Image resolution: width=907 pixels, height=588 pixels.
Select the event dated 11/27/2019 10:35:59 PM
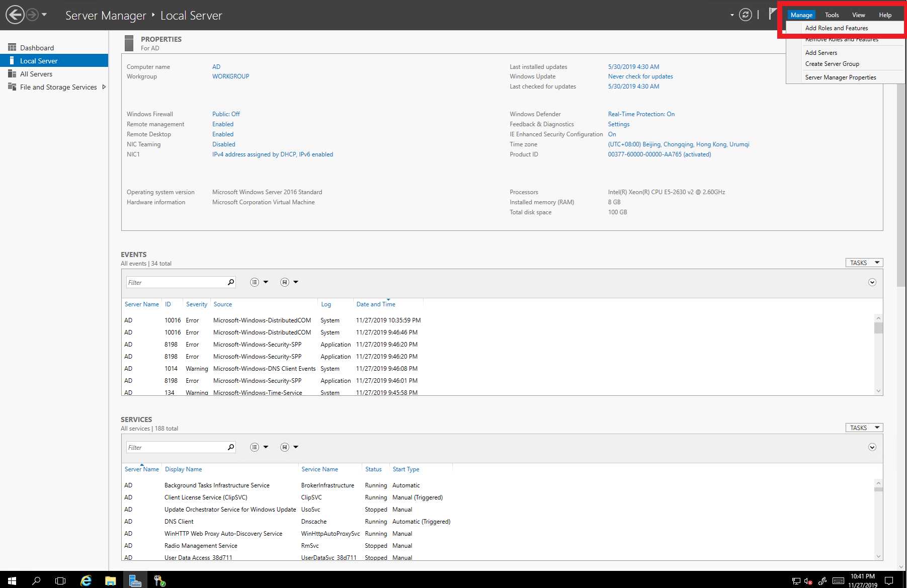498,320
